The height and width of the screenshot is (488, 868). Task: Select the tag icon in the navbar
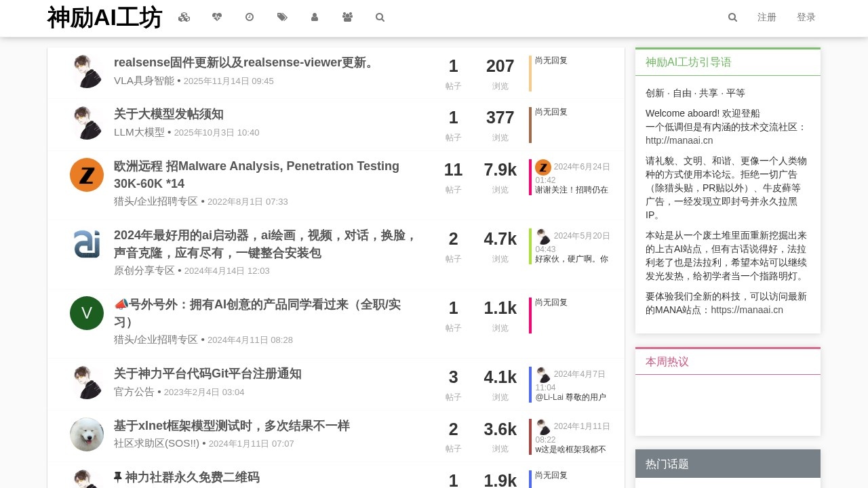tap(281, 17)
